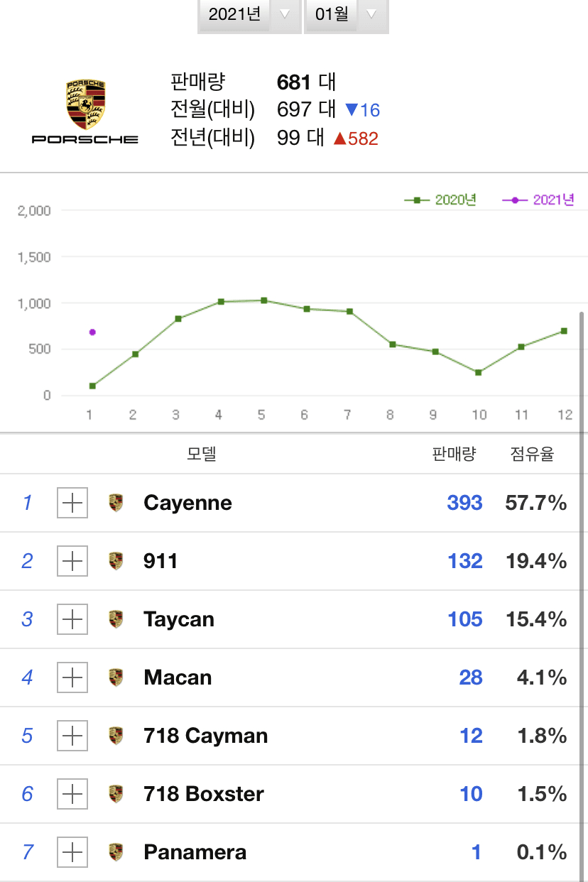Expand the Panamera row details
588x882 pixels.
[x=72, y=851]
